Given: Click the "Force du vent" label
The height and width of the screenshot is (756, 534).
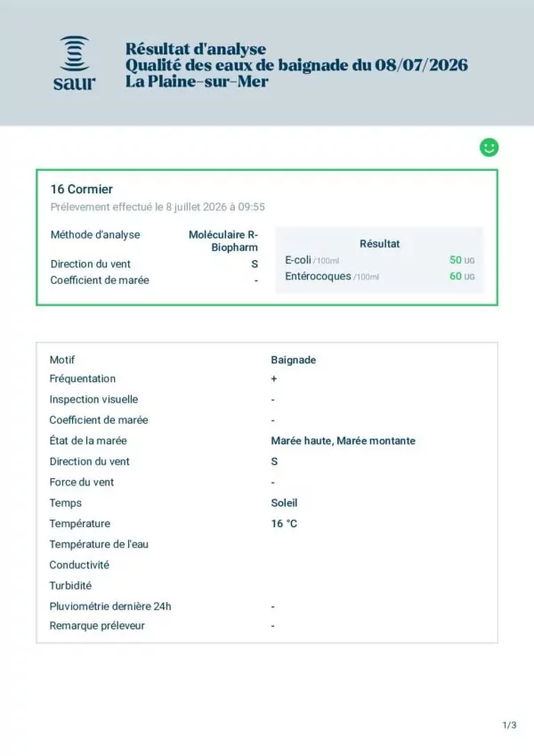Looking at the screenshot, I should (x=82, y=482).
